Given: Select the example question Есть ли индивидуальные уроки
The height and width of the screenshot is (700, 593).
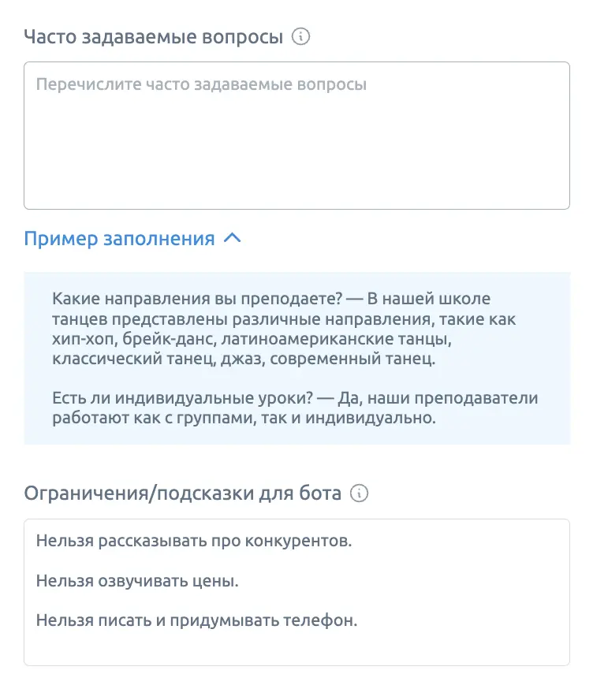Looking at the screenshot, I should 183,398.
